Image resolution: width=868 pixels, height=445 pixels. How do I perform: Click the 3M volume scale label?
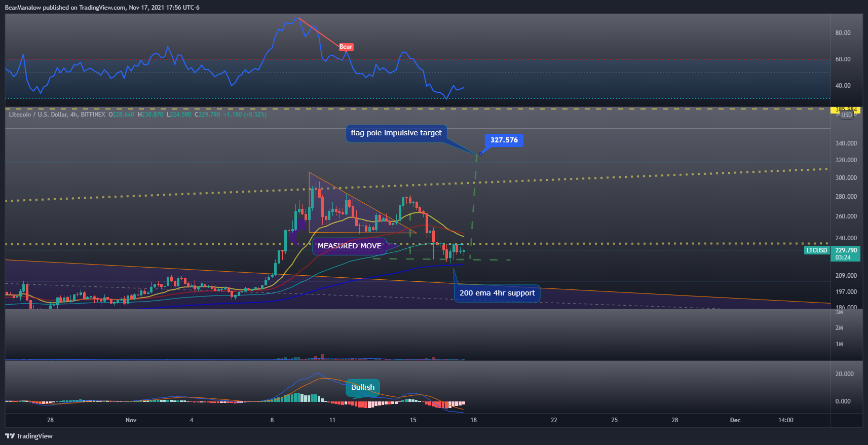tap(840, 313)
